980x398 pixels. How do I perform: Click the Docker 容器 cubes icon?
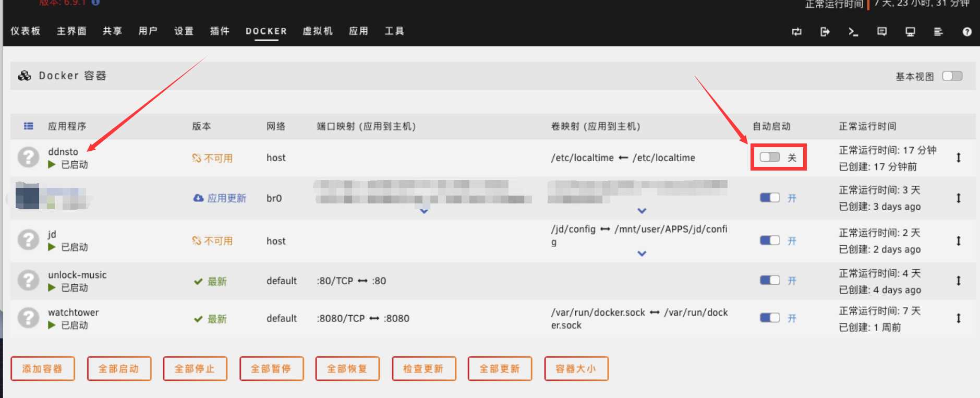point(24,76)
